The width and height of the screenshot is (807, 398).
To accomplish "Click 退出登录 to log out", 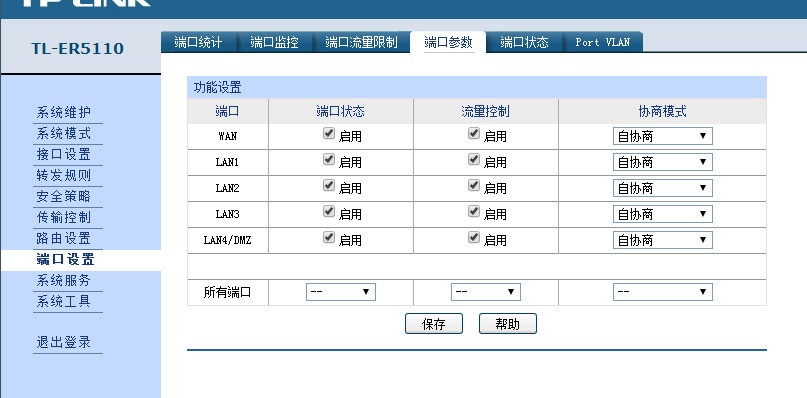I will click(64, 343).
